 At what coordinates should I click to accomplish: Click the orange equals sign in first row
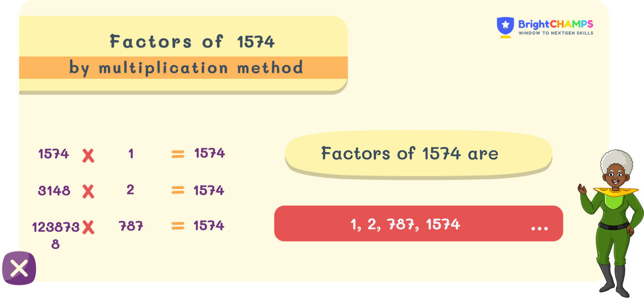tap(178, 154)
